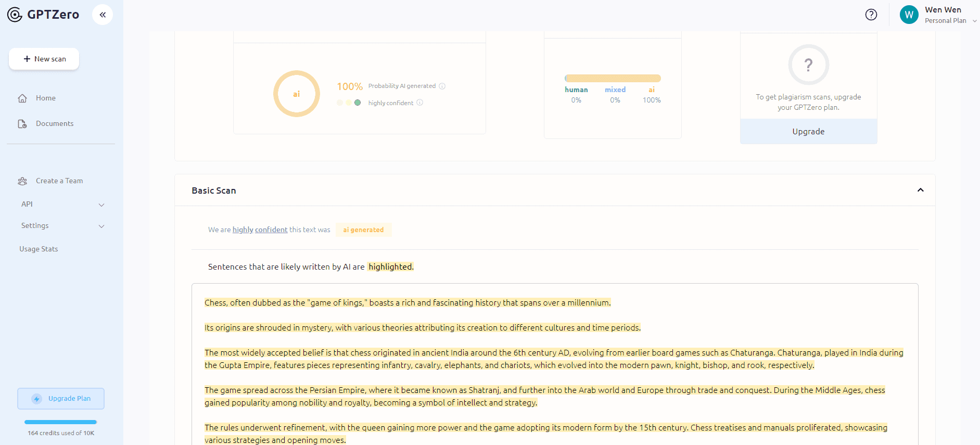Click the Create a Team people icon
This screenshot has width=980, height=445.
coord(22,181)
